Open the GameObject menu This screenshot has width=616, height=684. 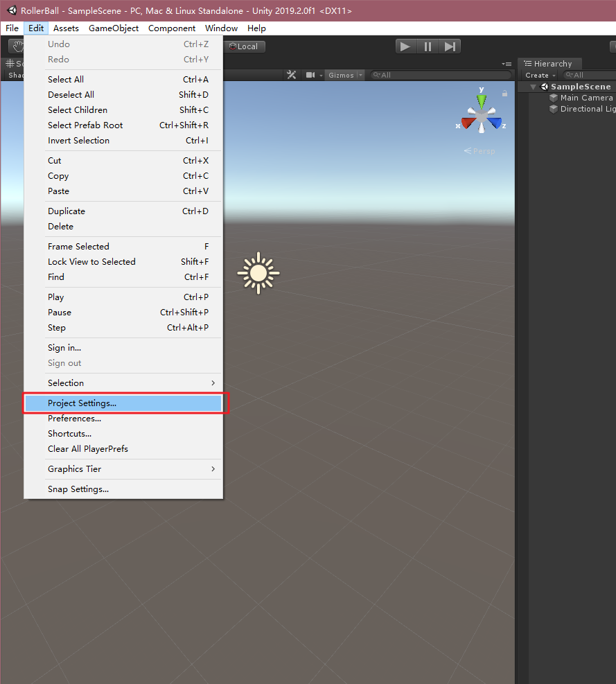(114, 28)
